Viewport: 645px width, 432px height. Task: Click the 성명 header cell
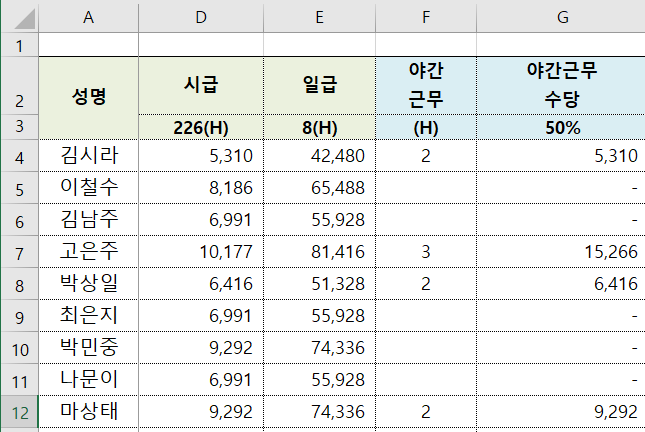(x=89, y=98)
